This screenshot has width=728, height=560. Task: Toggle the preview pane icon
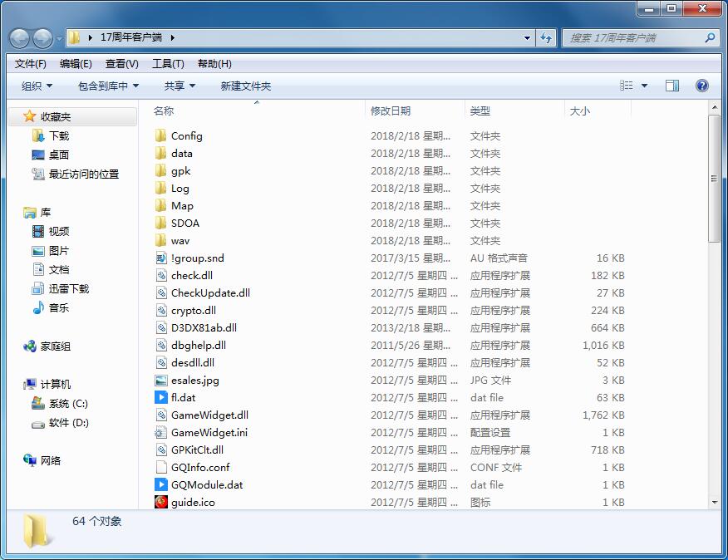[672, 86]
